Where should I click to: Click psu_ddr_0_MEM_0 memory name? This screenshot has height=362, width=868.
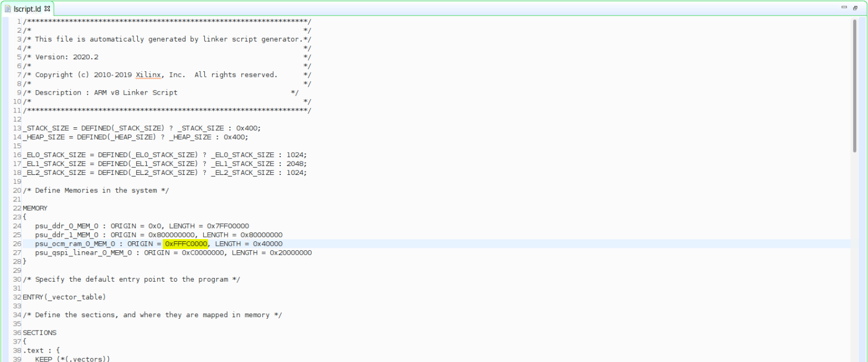[66, 226]
